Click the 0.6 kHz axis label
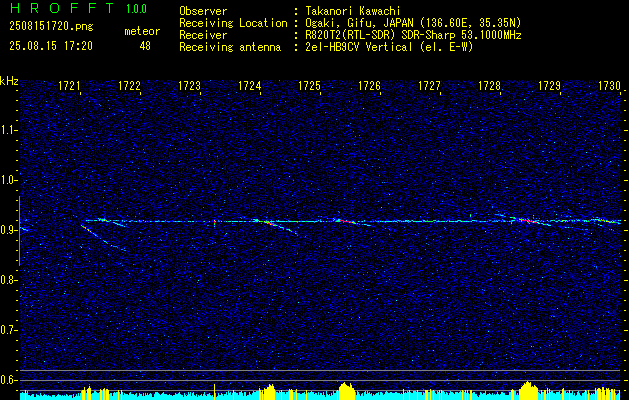629x400 pixels. [x=8, y=380]
